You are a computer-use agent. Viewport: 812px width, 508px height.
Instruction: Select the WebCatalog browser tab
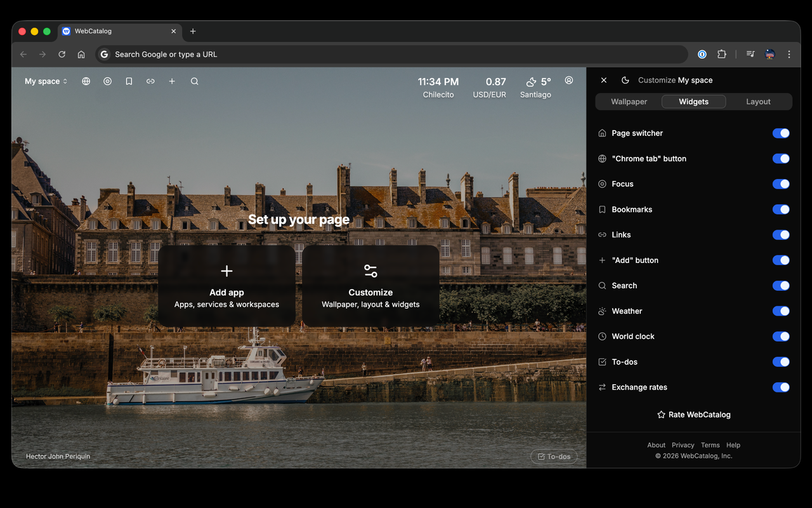120,31
